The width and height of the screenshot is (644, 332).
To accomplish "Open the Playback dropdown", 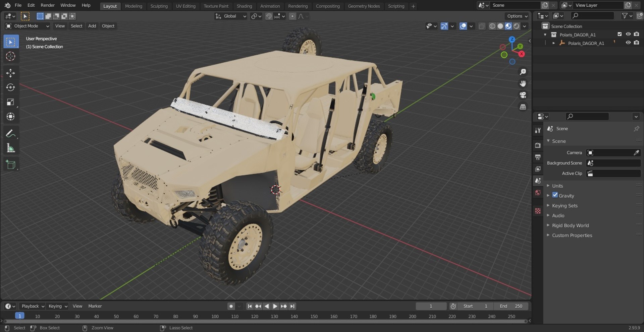I will pos(33,306).
